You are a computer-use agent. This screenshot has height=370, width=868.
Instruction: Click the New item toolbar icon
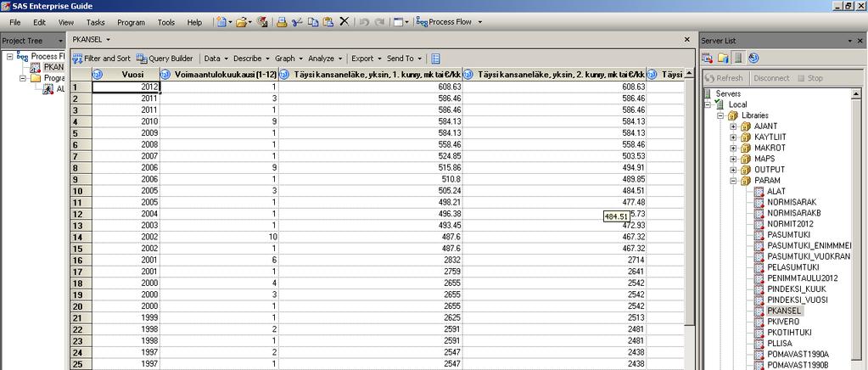(x=221, y=22)
